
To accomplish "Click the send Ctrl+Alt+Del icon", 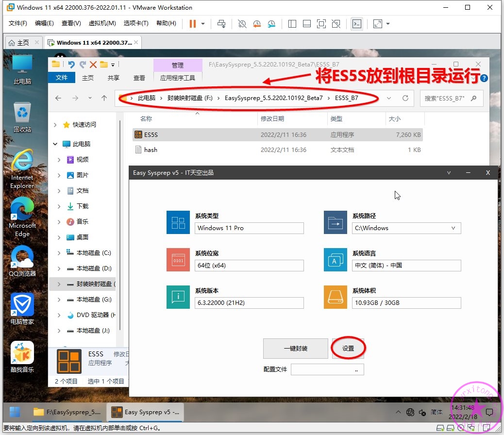I will tap(221, 24).
